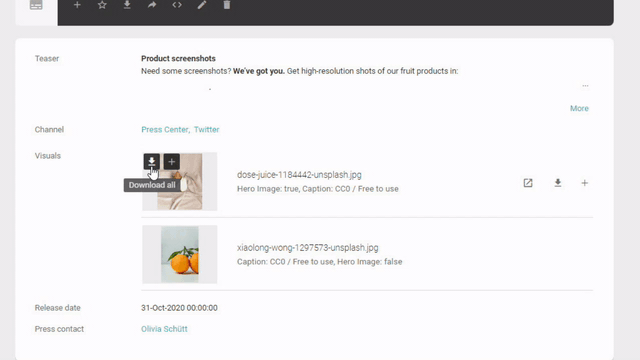Click the add all plus button on Visuals
The width and height of the screenshot is (640, 360).
[x=171, y=162]
